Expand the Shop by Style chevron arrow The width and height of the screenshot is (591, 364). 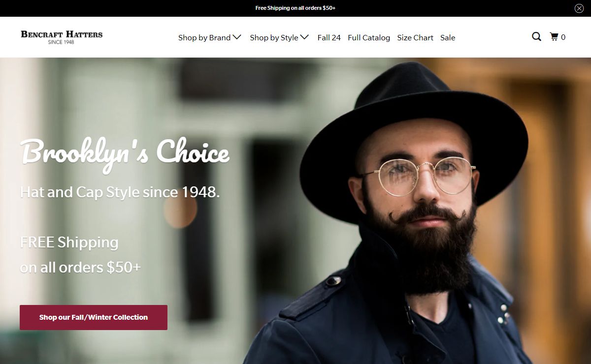coord(304,37)
